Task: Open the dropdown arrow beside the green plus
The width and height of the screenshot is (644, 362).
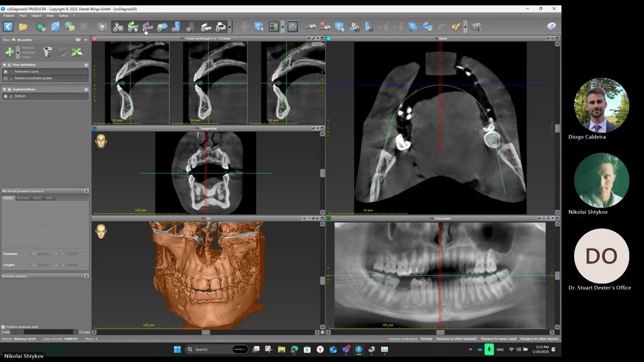Action: coord(18,52)
